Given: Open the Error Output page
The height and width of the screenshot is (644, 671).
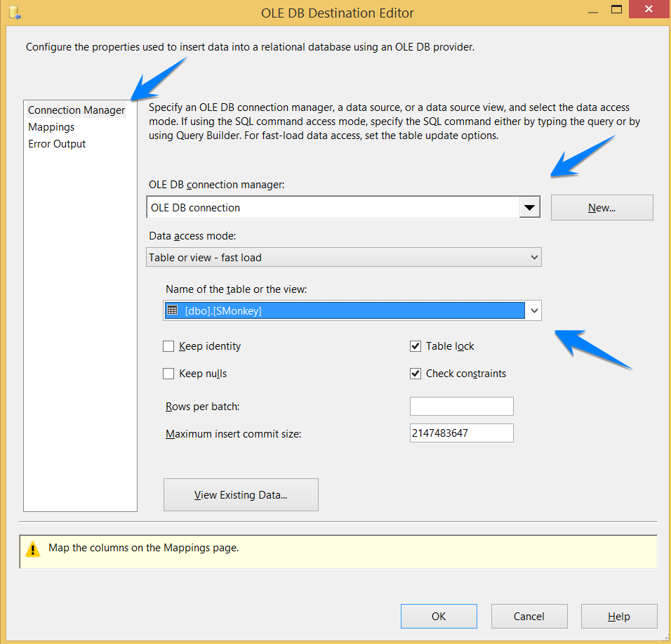Looking at the screenshot, I should 57,144.
